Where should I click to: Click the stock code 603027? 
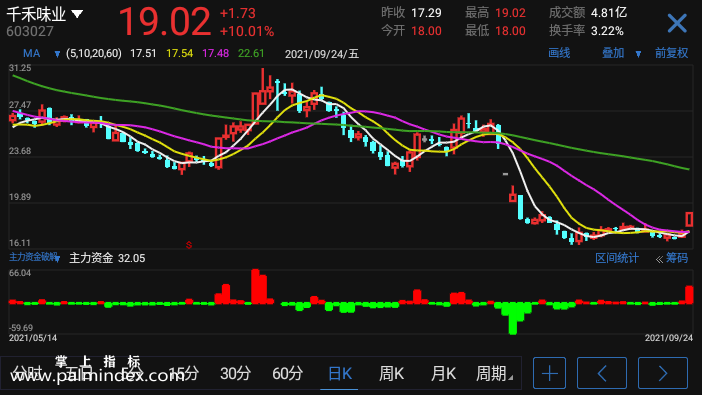click(x=30, y=31)
